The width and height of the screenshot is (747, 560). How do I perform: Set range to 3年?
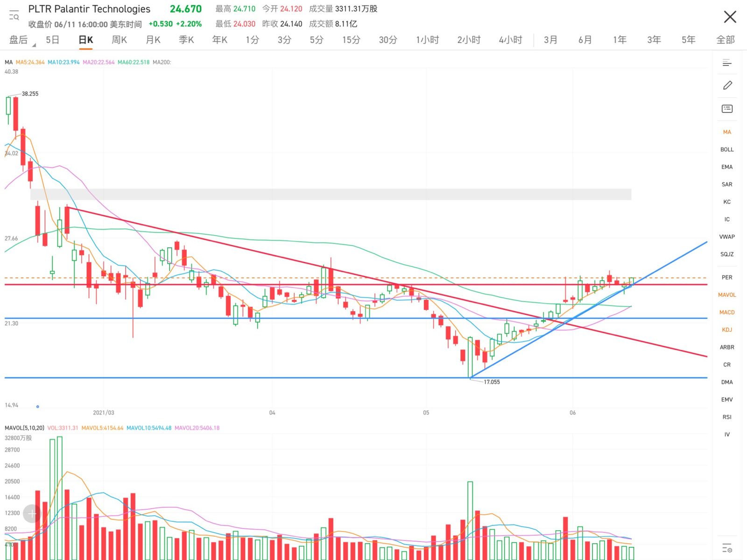(654, 40)
